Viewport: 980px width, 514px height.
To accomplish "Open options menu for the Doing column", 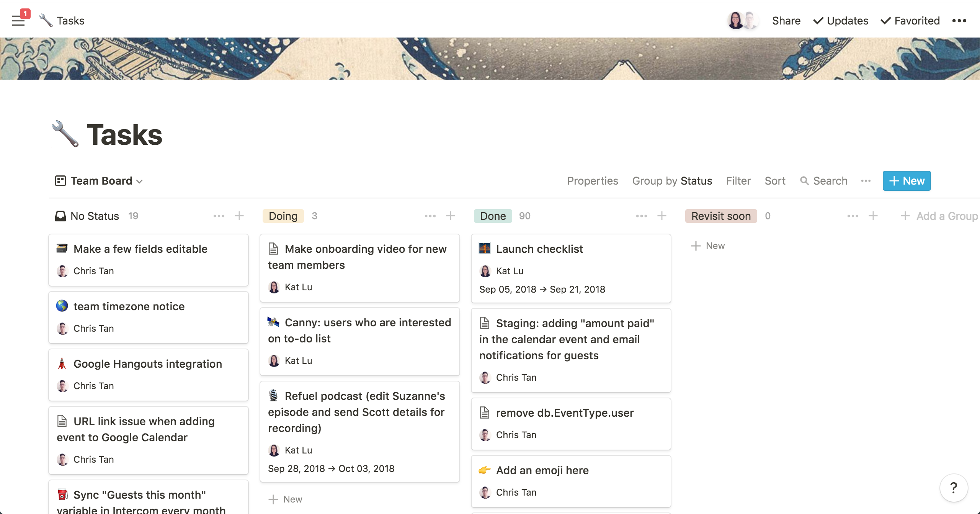I will coord(430,216).
